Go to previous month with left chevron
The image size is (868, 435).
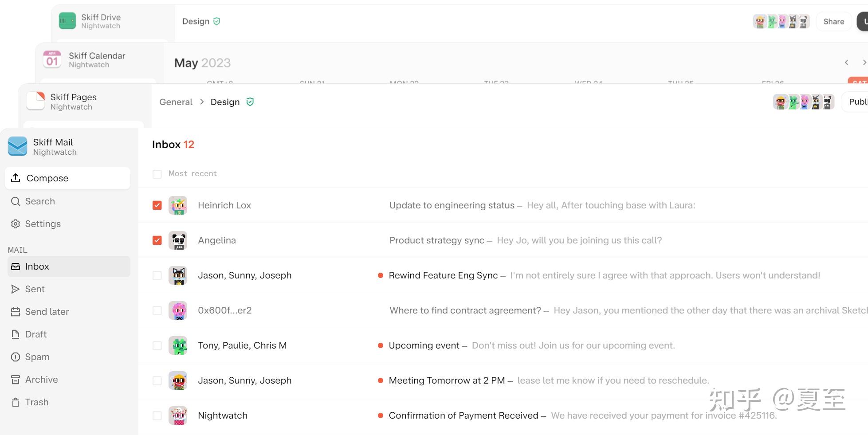tap(846, 63)
